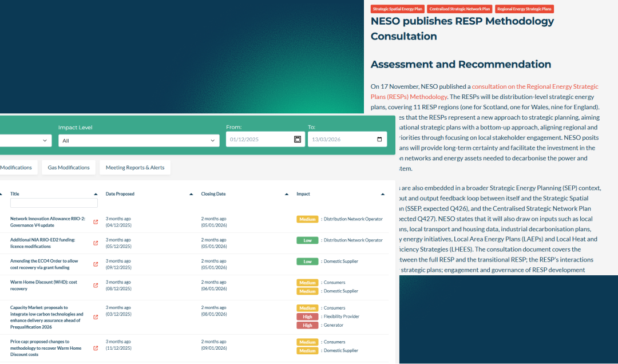Open the Impact Level dropdown set to All
618x364 pixels.
pos(138,140)
